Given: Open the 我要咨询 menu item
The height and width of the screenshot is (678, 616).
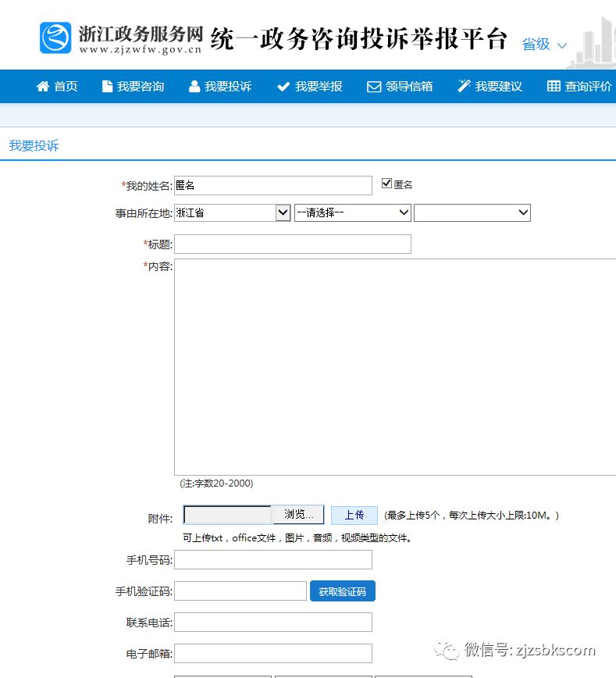Looking at the screenshot, I should pyautogui.click(x=141, y=87).
